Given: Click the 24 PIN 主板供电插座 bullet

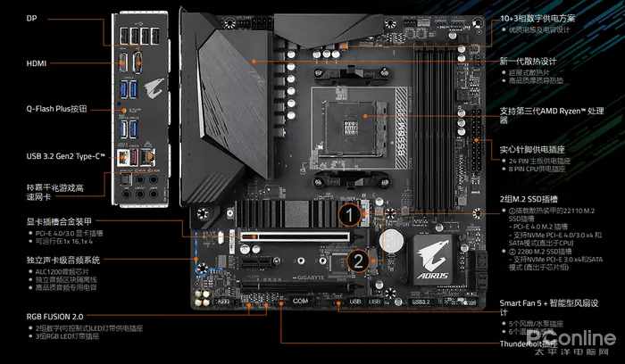Looking at the screenshot, I should 539,161.
